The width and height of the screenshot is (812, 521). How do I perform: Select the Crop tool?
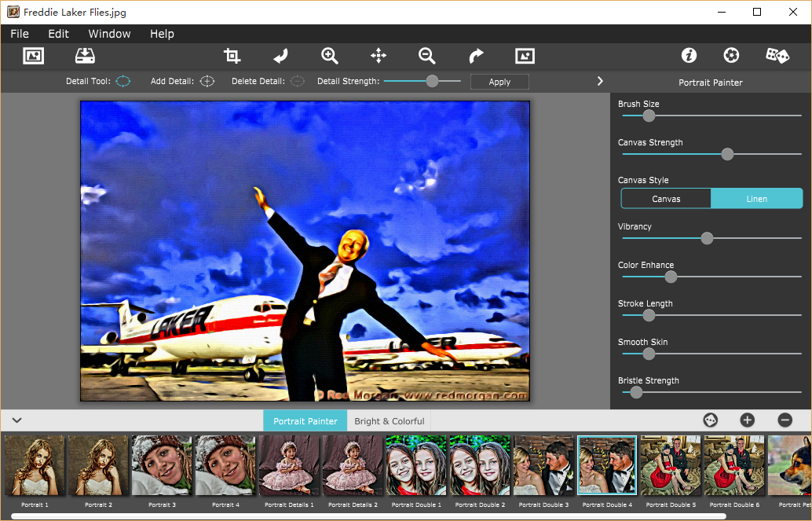pyautogui.click(x=232, y=55)
